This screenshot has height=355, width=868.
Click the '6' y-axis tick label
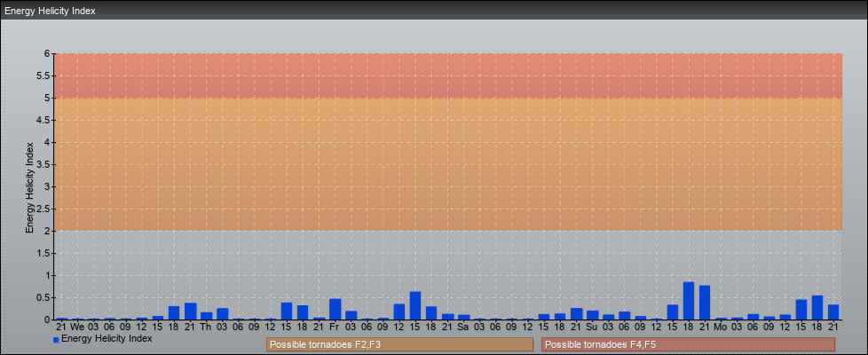pyautogui.click(x=48, y=54)
